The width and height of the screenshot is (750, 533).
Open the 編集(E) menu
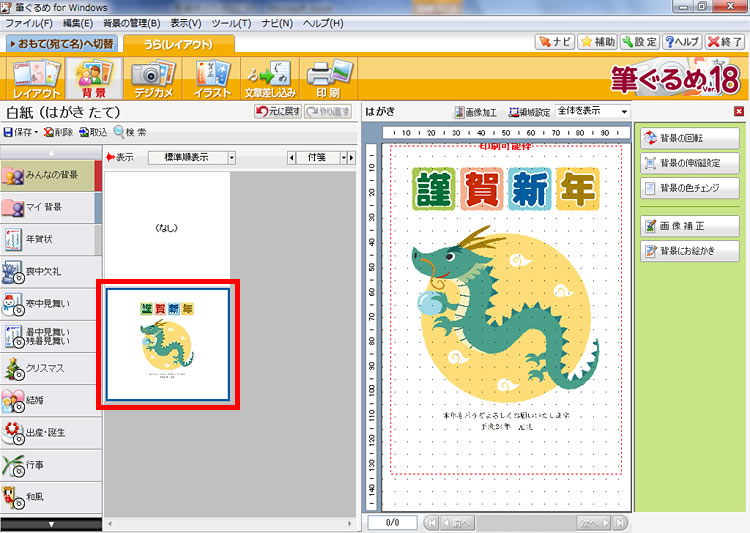77,23
